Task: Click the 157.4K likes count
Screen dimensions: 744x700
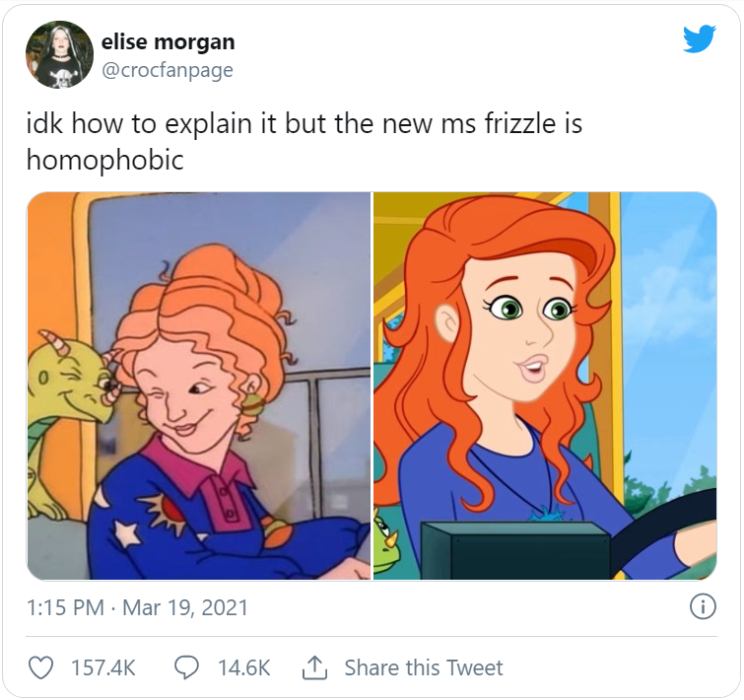Action: coord(103,667)
